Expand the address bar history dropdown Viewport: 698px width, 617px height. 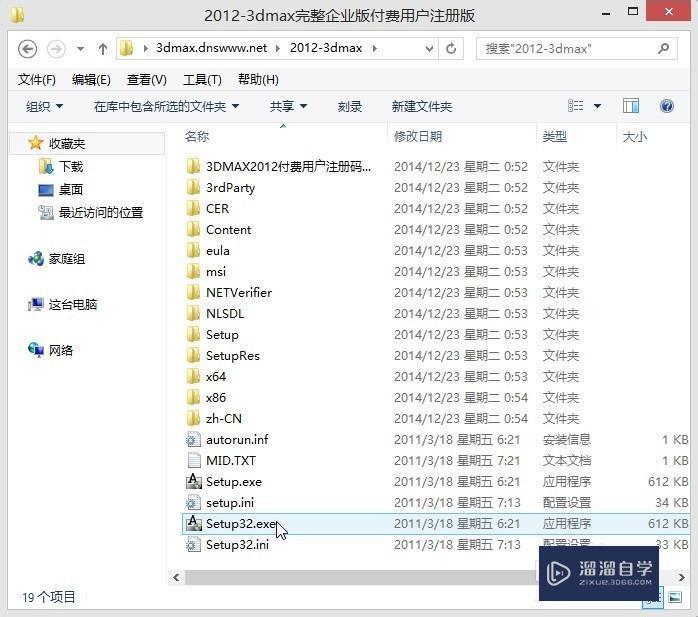(429, 49)
